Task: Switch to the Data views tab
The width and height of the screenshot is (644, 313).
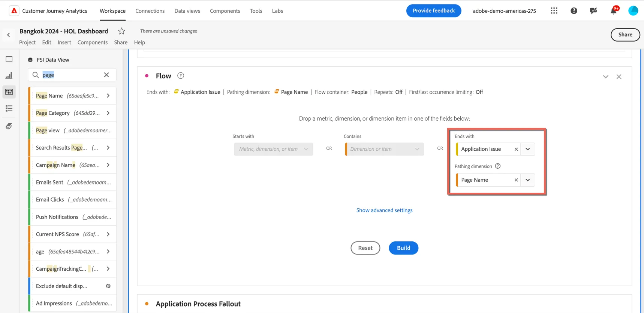Action: point(187,11)
